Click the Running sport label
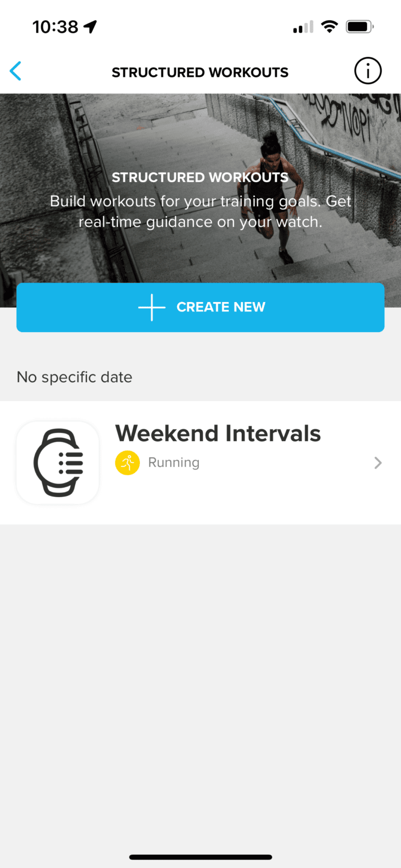The width and height of the screenshot is (401, 868). 174,462
